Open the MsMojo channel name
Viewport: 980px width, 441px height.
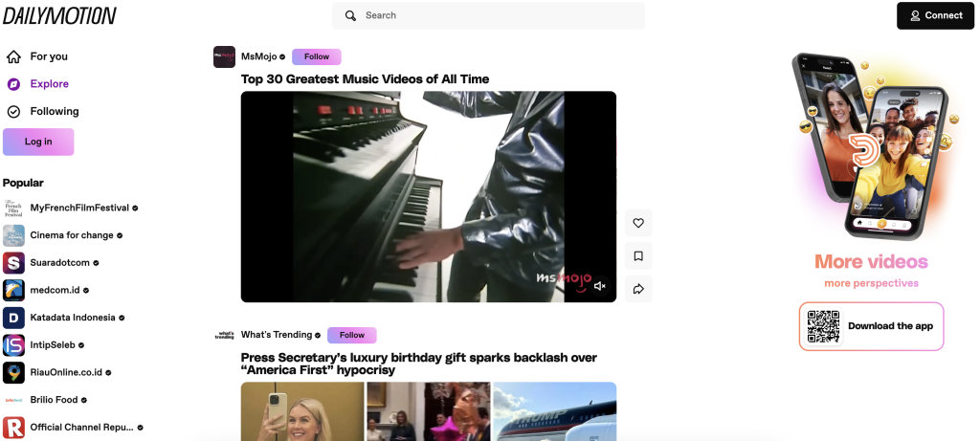[x=258, y=56]
